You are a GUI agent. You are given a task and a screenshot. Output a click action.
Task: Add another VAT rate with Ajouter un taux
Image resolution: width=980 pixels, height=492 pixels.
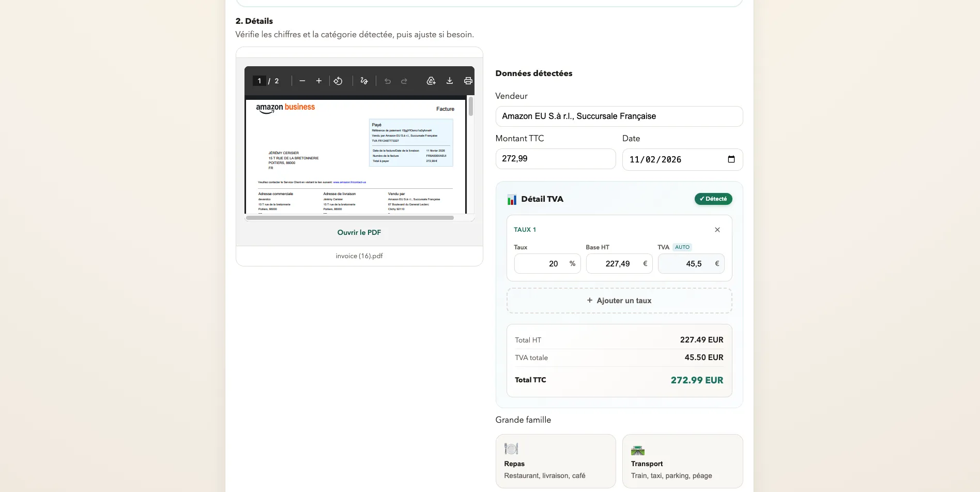[619, 301]
